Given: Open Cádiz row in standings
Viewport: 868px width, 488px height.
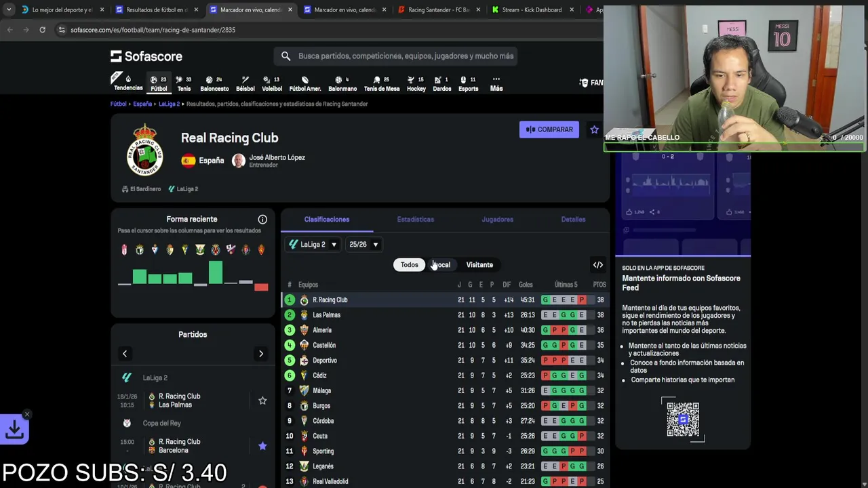Looking at the screenshot, I should (444, 375).
